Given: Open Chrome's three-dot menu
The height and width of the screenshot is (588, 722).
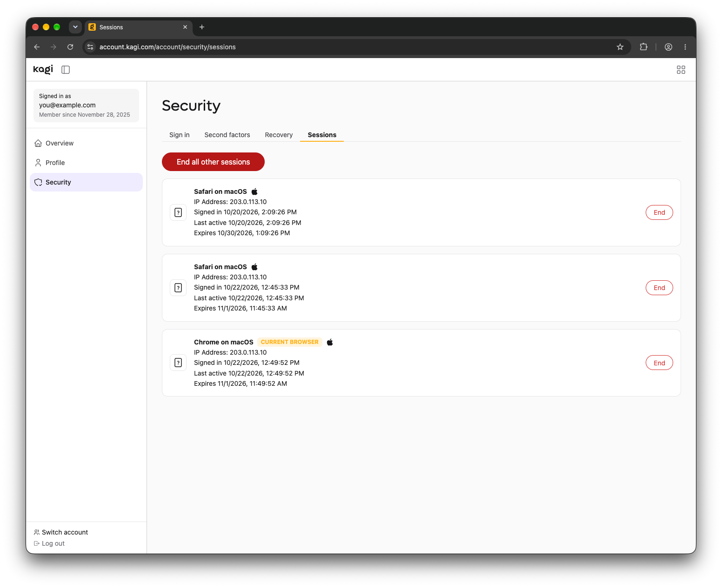Looking at the screenshot, I should [x=685, y=47].
